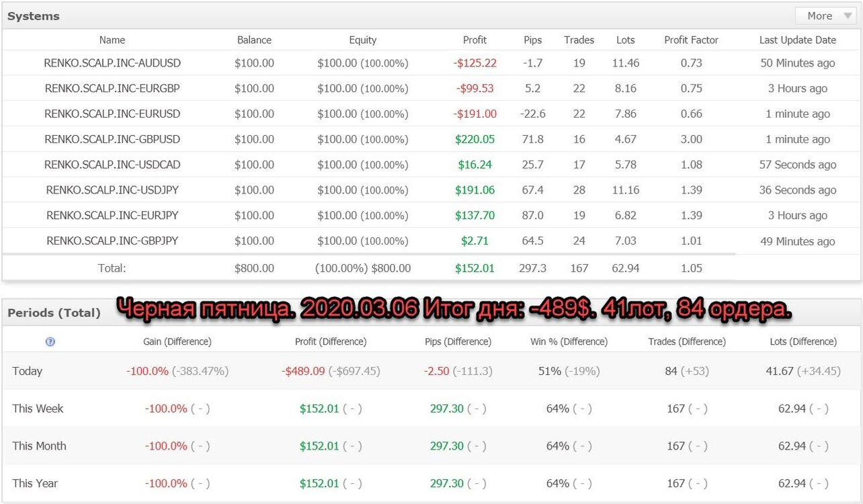Click the help question mark icon in Periods
Viewport: 863px width, 504px height.
pyautogui.click(x=50, y=341)
